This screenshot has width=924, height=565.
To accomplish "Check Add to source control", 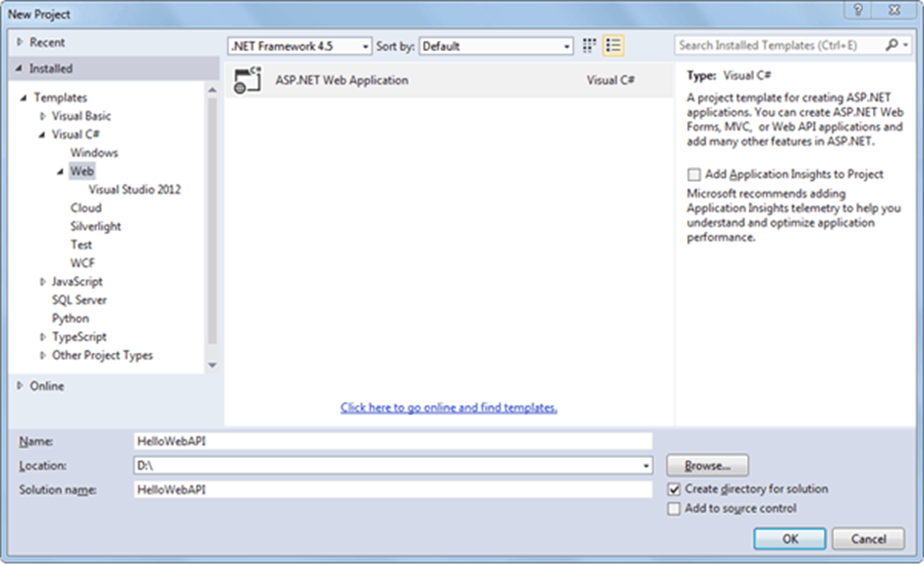I will point(675,509).
